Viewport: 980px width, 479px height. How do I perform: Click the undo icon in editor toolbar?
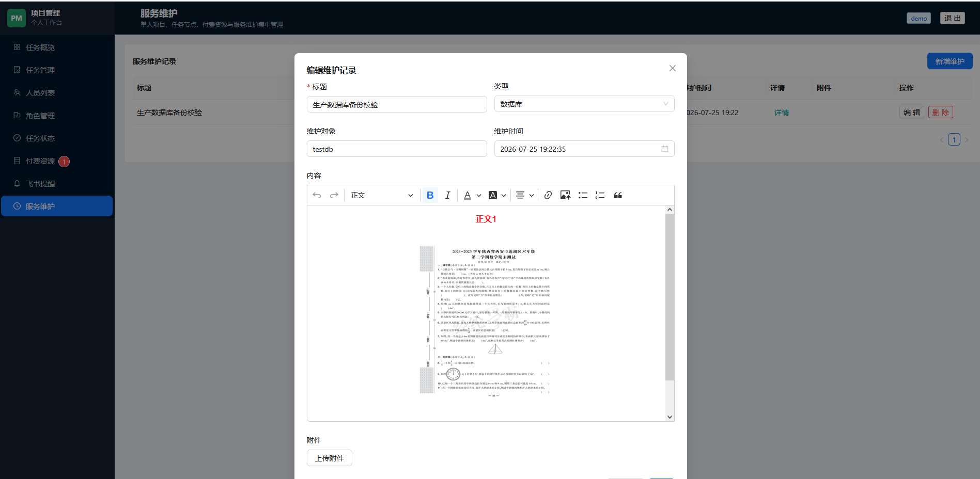click(x=317, y=195)
